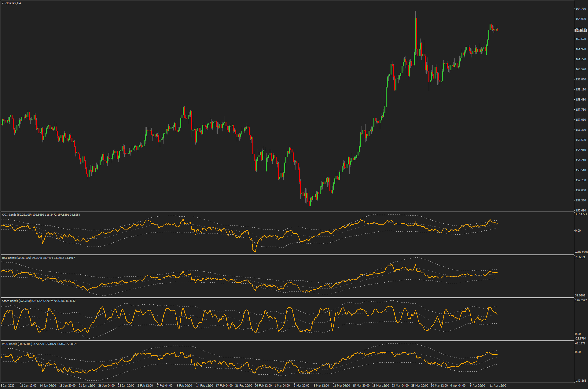Open the GBPJPY,H4 chart dropdown triangle
This screenshot has height=389, width=588.
(x=3, y=3)
